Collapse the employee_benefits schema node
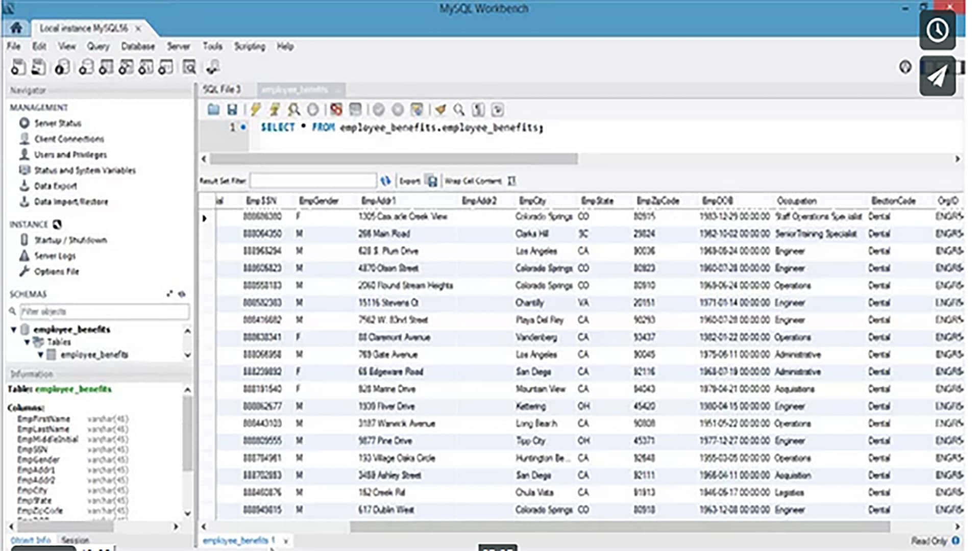 (x=14, y=330)
